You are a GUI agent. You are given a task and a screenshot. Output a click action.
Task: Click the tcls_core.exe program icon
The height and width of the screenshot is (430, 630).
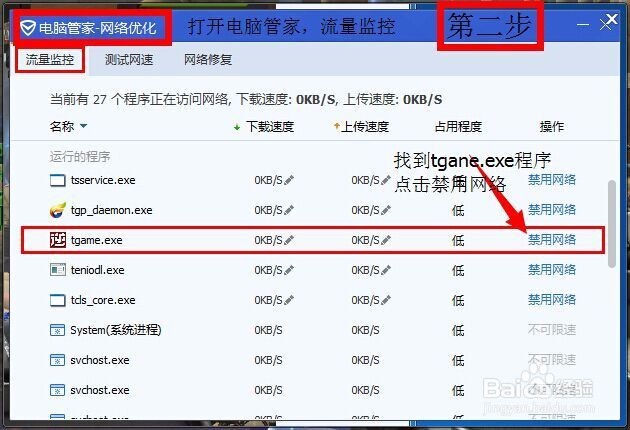point(57,300)
